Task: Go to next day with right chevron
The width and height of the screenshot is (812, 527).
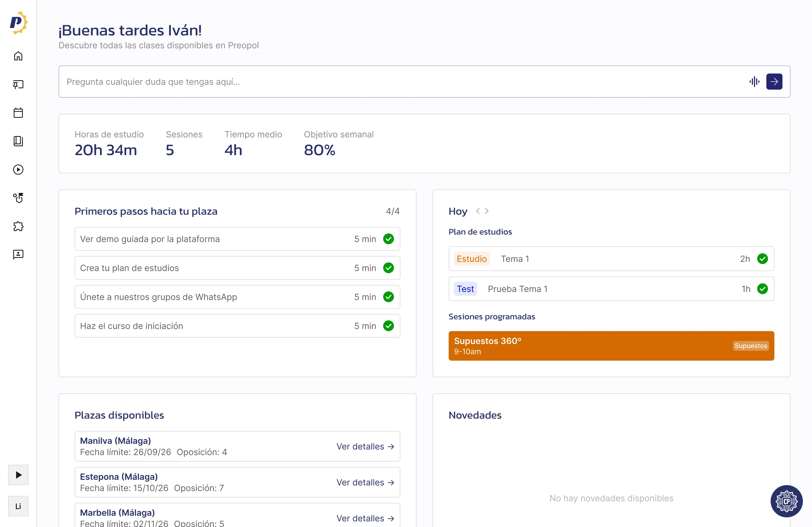Action: click(x=487, y=211)
